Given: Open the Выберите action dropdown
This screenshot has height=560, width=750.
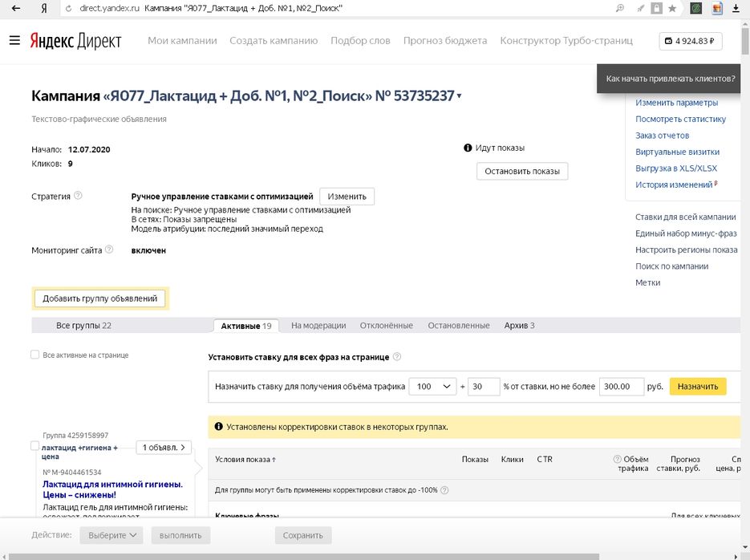Looking at the screenshot, I should tap(112, 536).
